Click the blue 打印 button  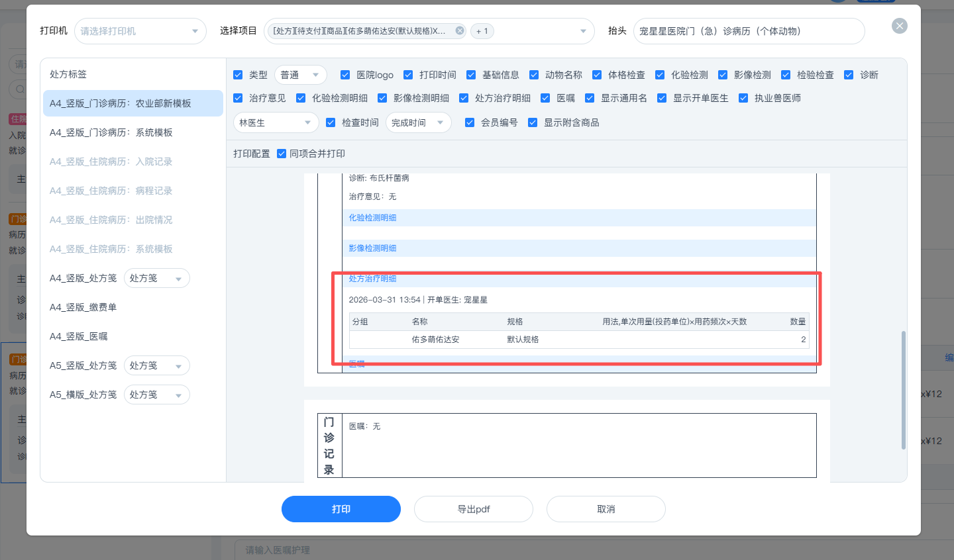341,509
